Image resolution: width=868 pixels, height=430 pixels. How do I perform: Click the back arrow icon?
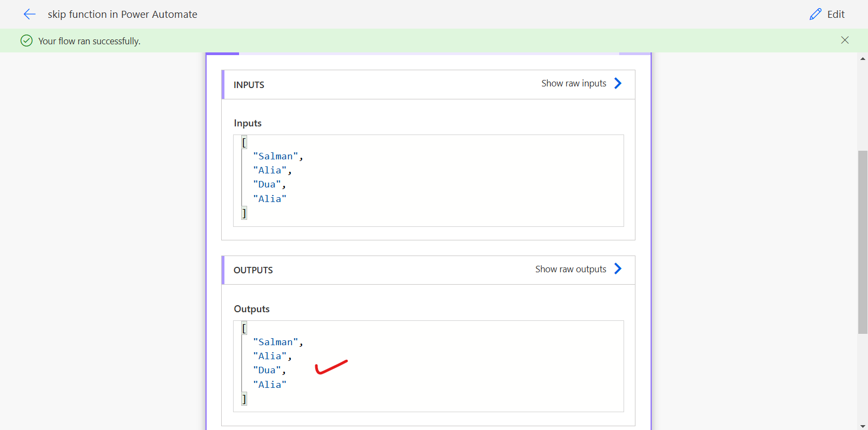pyautogui.click(x=29, y=15)
